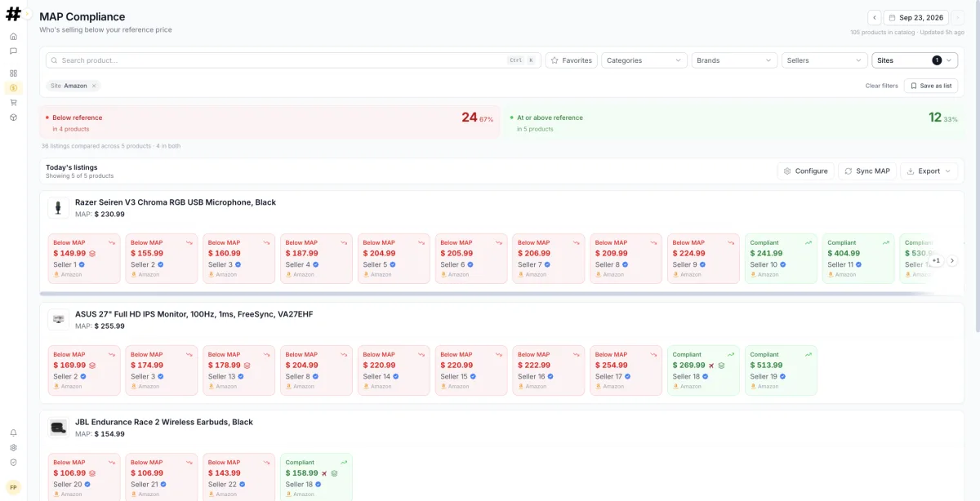Screen dimensions: 980x501
Task: Click the hashtag app logo
Action: click(13, 14)
